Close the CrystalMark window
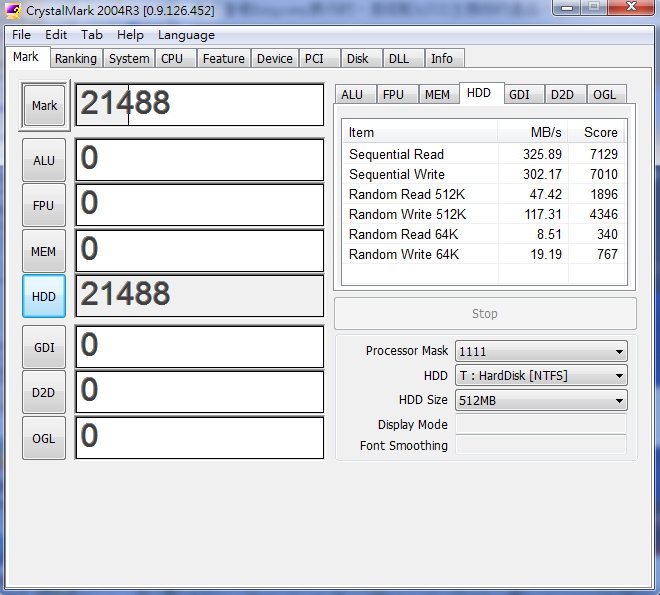 point(631,7)
